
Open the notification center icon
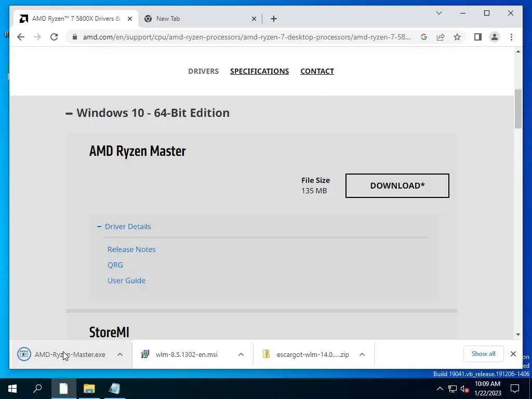click(x=515, y=389)
